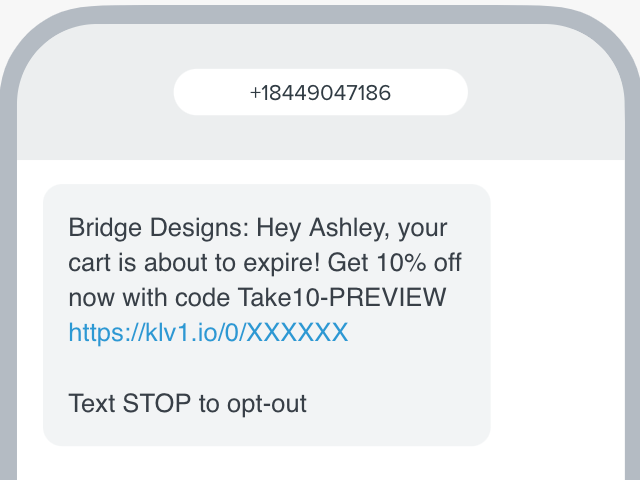Click the Take10-PREVIEW coupon code
The width and height of the screenshot is (640, 480).
click(x=342, y=298)
